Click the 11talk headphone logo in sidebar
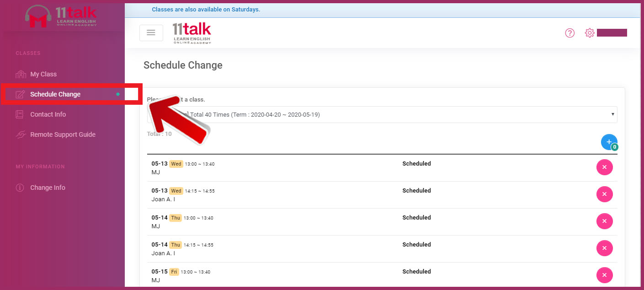Image resolution: width=644 pixels, height=290 pixels. tap(61, 16)
